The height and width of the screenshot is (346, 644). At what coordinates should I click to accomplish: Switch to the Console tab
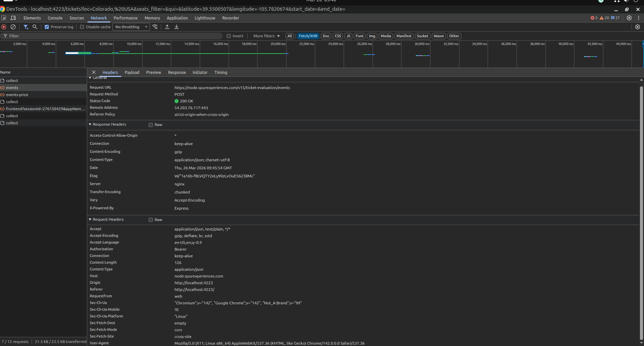[55, 18]
